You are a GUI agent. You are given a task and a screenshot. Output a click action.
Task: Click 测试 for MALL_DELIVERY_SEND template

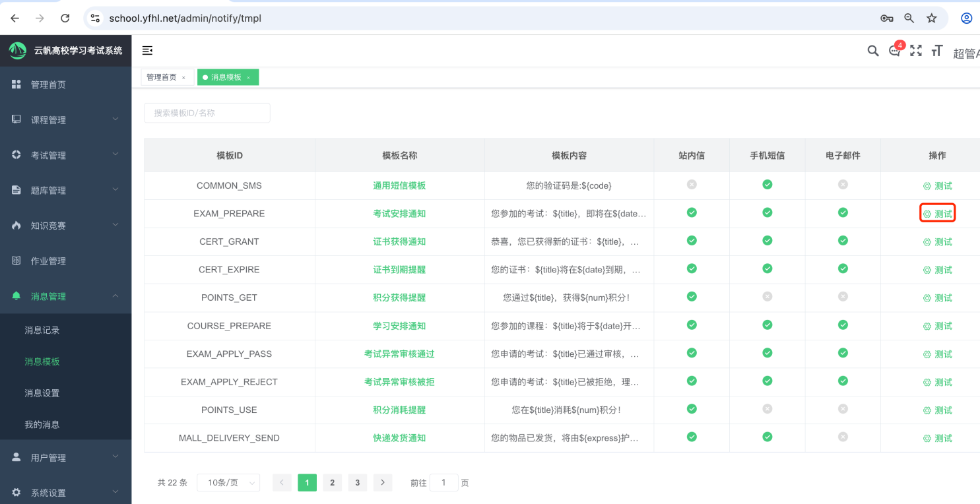(938, 438)
